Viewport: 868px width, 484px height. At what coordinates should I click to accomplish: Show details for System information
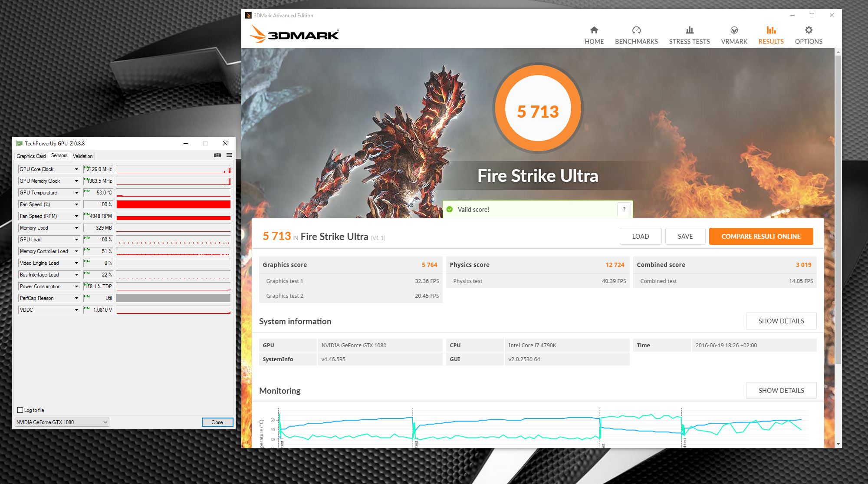781,321
